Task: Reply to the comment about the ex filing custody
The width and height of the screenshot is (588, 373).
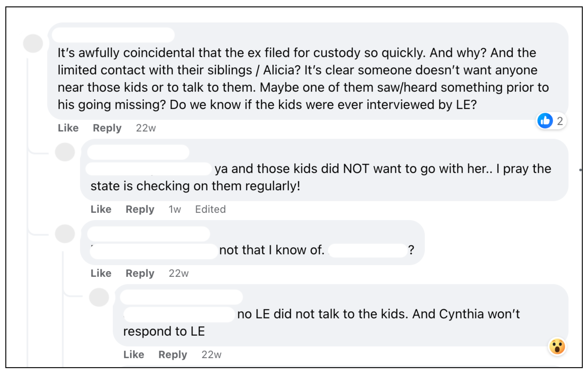Action: pyautogui.click(x=107, y=128)
